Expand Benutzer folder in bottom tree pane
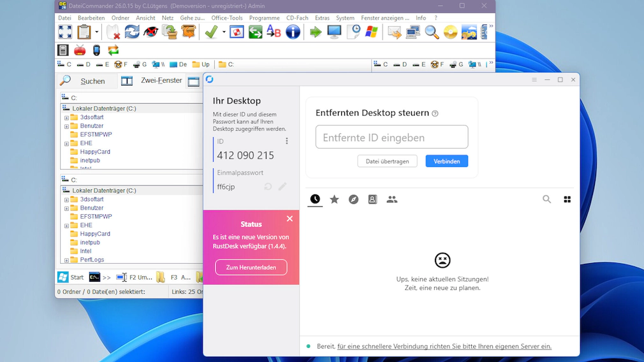 coord(66,208)
